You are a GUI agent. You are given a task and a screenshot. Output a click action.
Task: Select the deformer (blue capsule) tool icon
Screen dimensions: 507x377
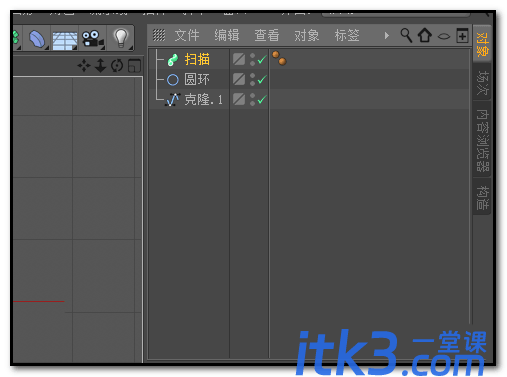[x=37, y=39]
